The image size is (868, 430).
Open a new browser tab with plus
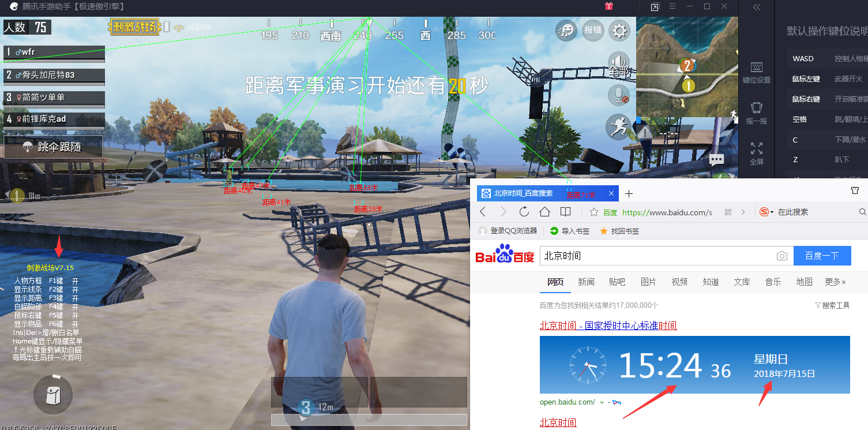coord(629,193)
